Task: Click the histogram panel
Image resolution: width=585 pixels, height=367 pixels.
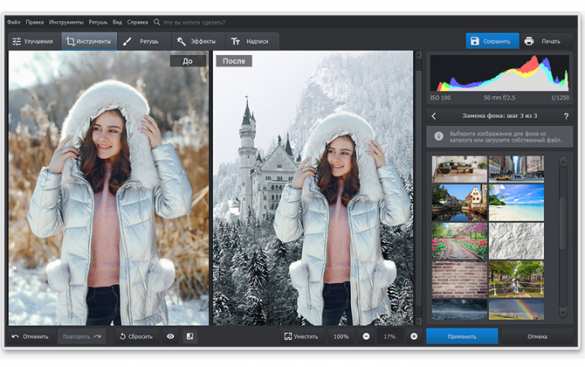Action: [500, 73]
